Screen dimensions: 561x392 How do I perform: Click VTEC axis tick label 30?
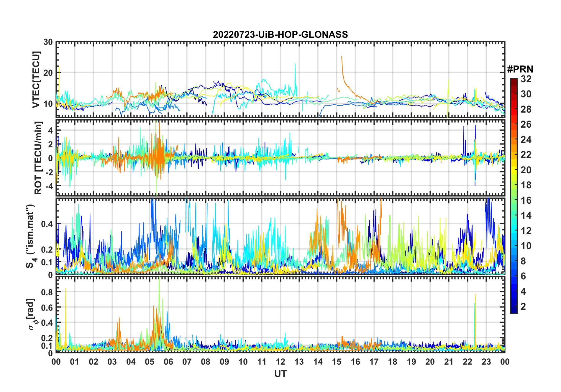point(48,42)
